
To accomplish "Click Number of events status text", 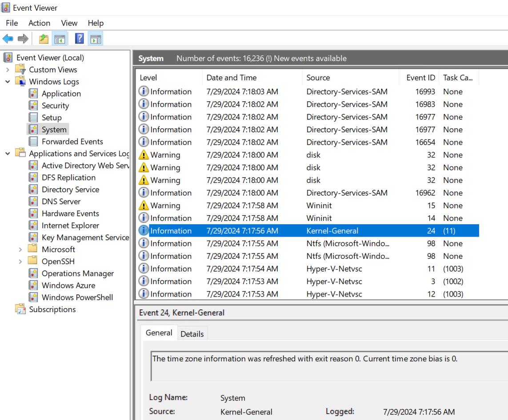I will coord(261,58).
